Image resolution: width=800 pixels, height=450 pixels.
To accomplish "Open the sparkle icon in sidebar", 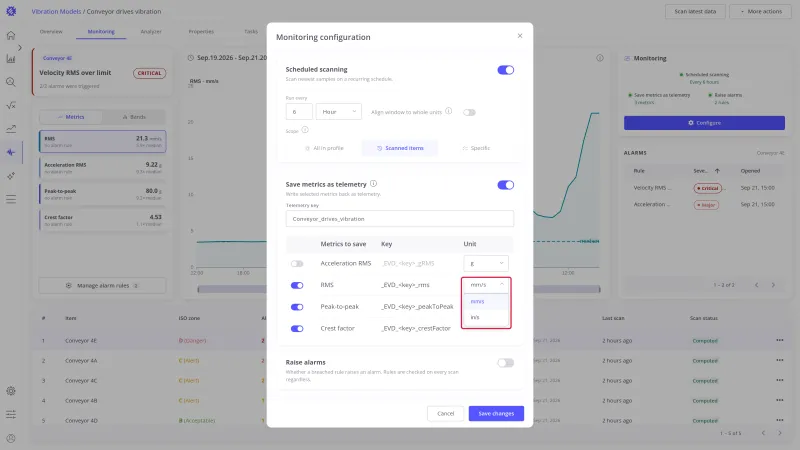I will (11, 176).
